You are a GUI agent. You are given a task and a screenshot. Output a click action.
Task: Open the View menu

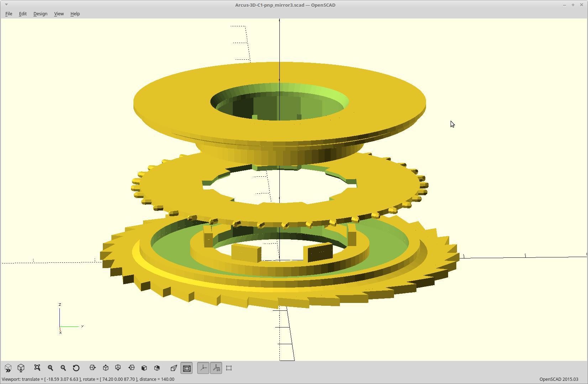click(59, 14)
